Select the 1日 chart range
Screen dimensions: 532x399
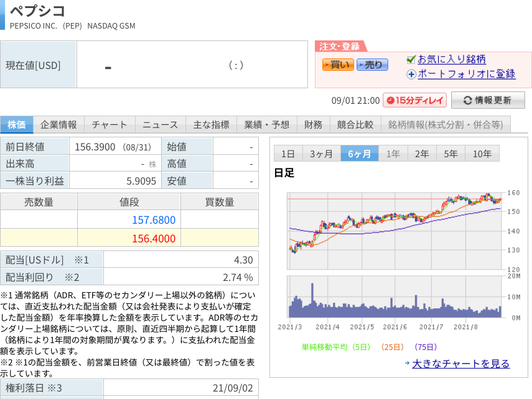[287, 154]
